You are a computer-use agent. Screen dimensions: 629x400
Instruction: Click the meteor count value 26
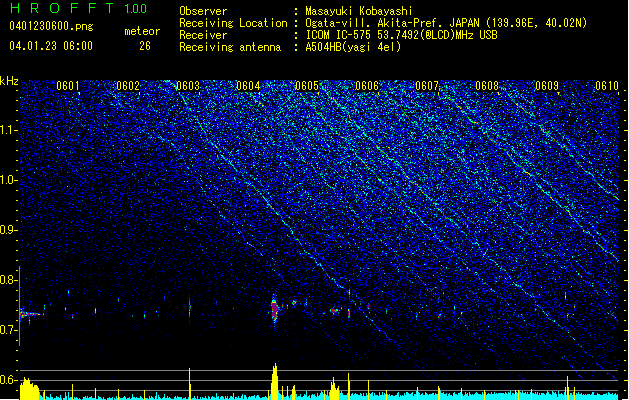[x=145, y=46]
